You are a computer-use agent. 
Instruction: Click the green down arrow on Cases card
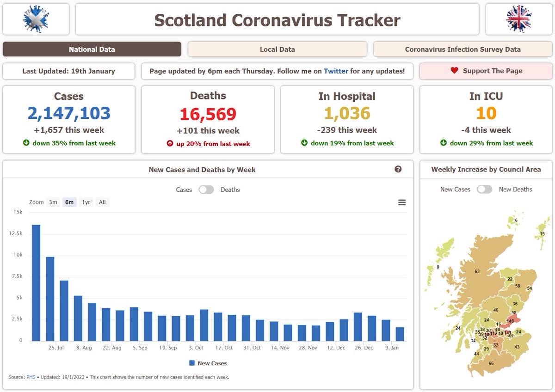click(27, 142)
